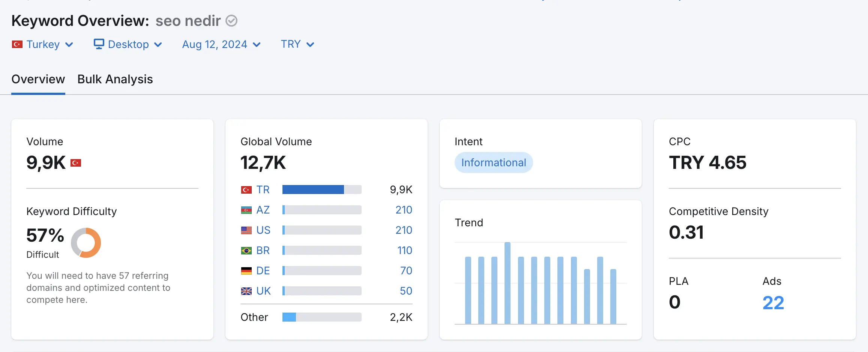Click the tallest bar in the Trend chart
Screen dimensions: 868x352
point(508,283)
